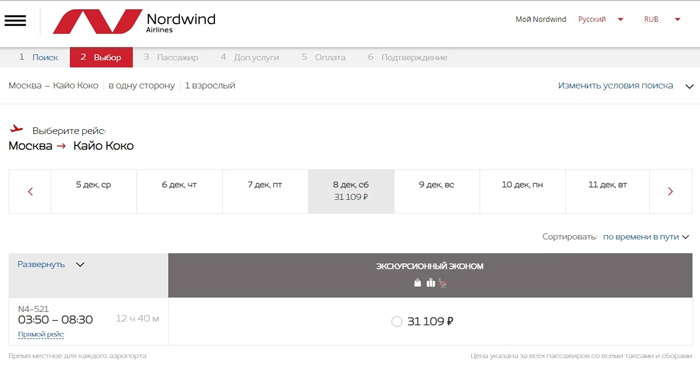Choose the 6 дек, чт date
Screen dimensions: 700x365
click(x=179, y=191)
